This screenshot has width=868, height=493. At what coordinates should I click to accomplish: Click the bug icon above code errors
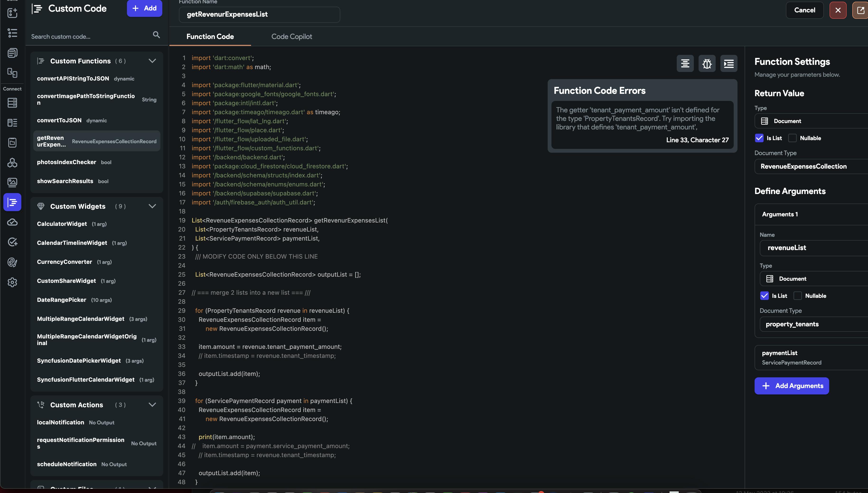(x=707, y=63)
